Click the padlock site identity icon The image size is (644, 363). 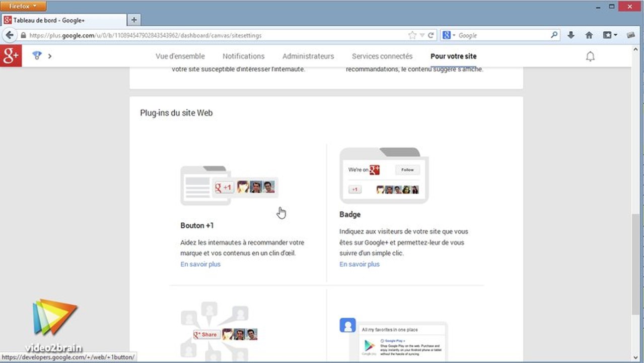pos(23,36)
